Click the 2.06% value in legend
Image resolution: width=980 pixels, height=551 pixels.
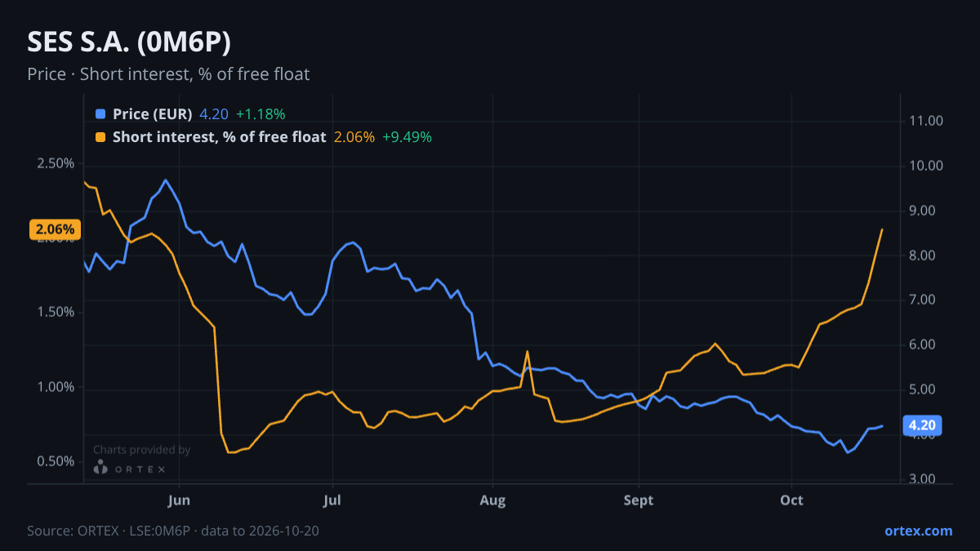coord(354,137)
